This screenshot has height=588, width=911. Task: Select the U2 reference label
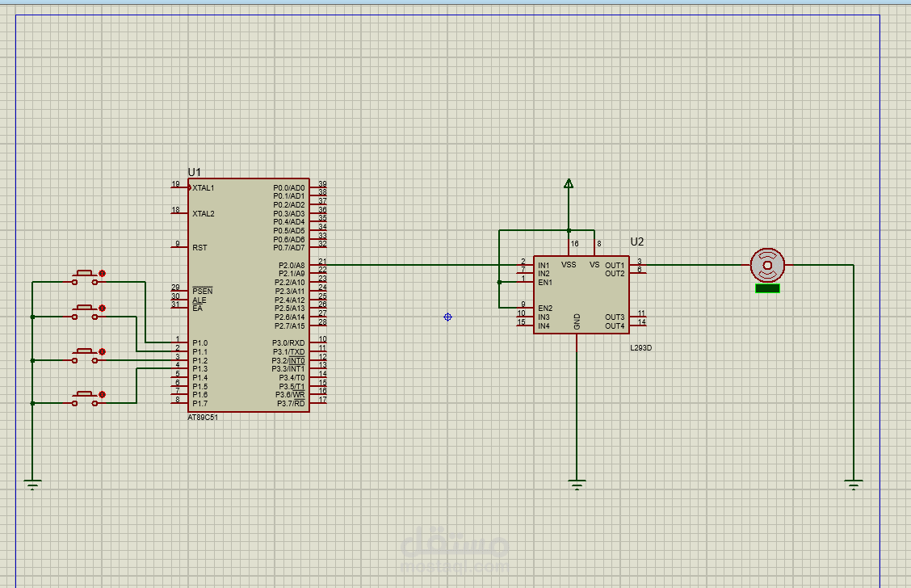[x=636, y=241]
